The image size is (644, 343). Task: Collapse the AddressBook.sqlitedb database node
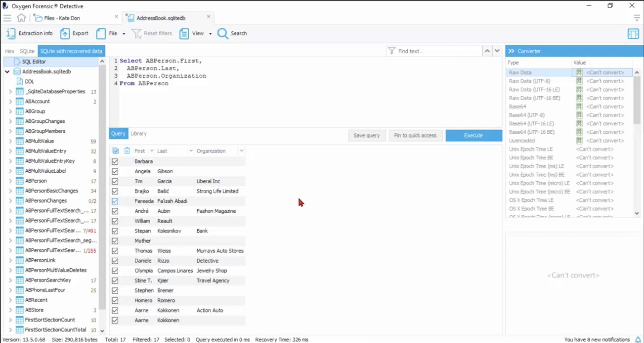7,71
